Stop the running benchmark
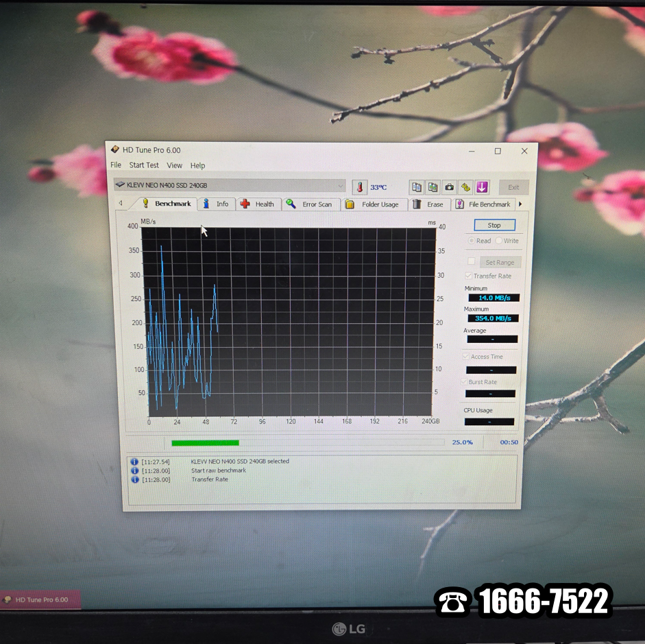The image size is (645, 644). 494,225
